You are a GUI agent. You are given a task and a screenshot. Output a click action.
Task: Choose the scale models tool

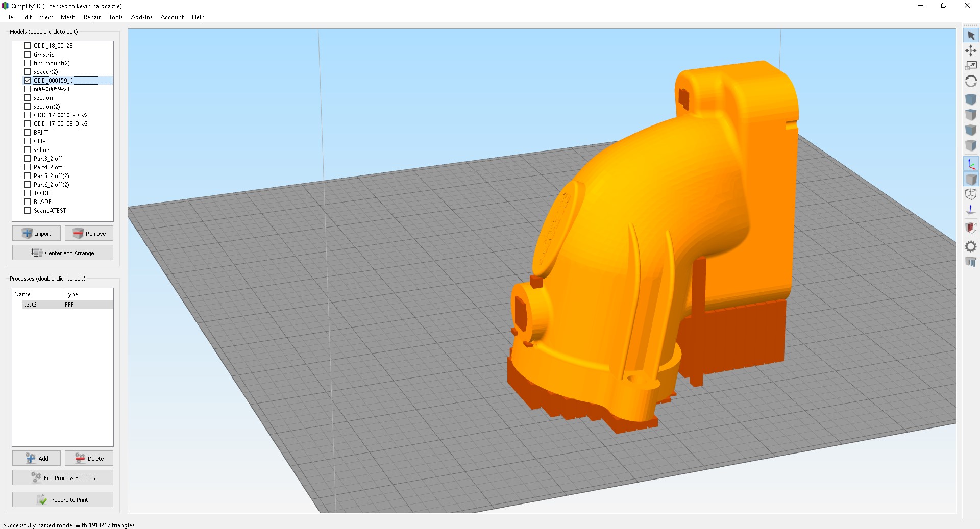[x=971, y=66]
